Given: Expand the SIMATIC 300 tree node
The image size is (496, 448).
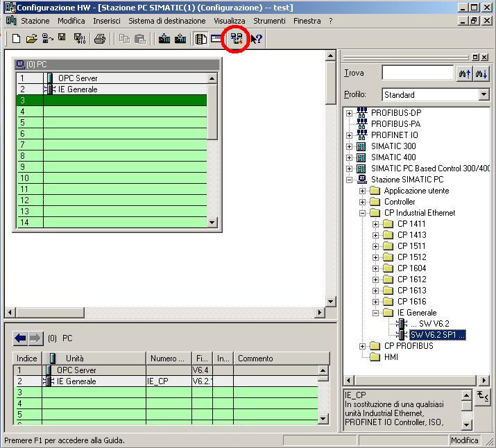Looking at the screenshot, I should 349,146.
